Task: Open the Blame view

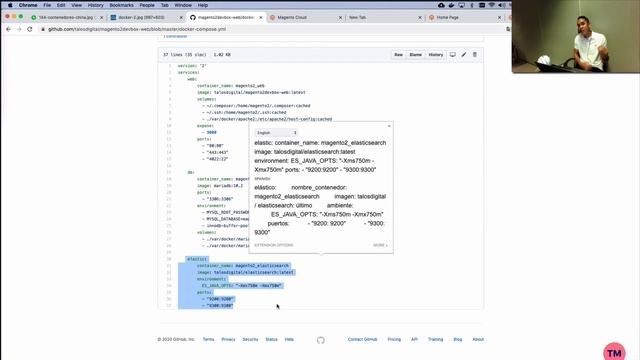Action: [x=416, y=55]
